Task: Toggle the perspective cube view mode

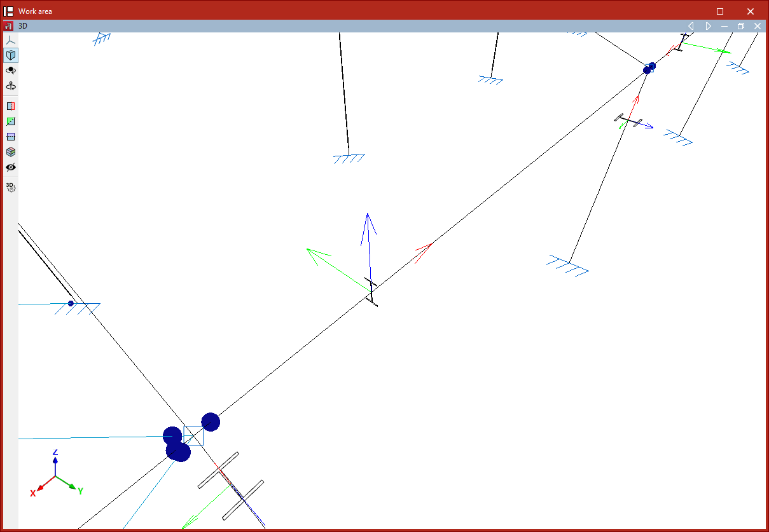Action: click(10, 55)
